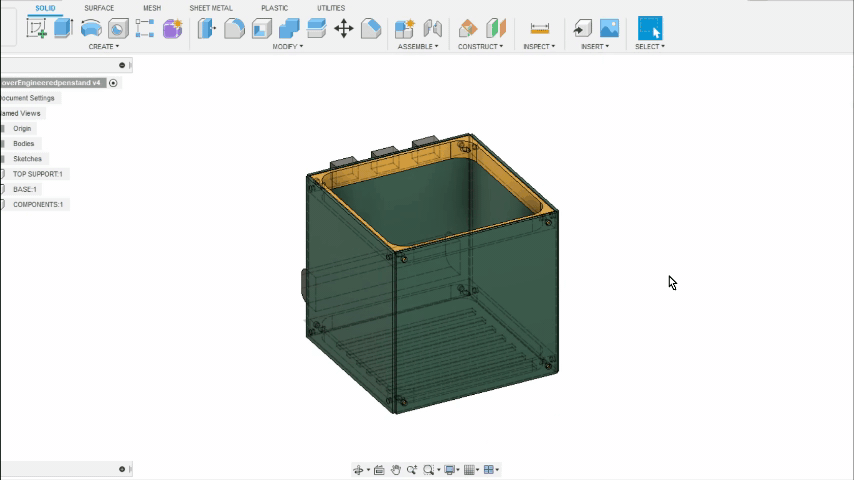Select the Rectangular Pattern tool
Viewport: 854px width, 480px height.
click(x=145, y=28)
